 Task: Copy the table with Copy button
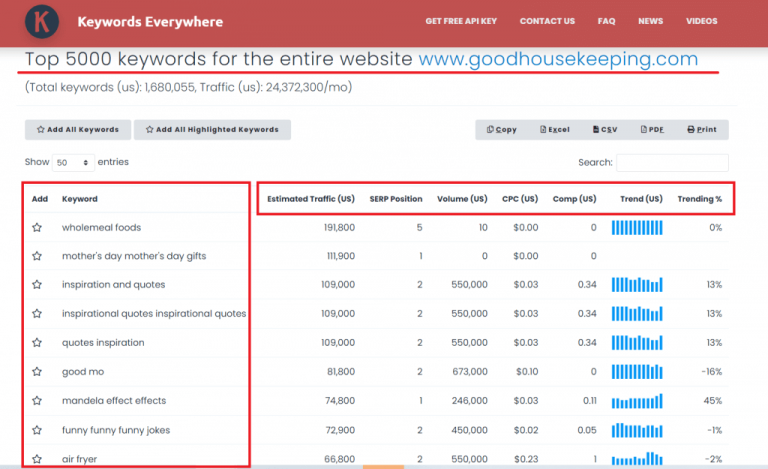click(x=502, y=130)
